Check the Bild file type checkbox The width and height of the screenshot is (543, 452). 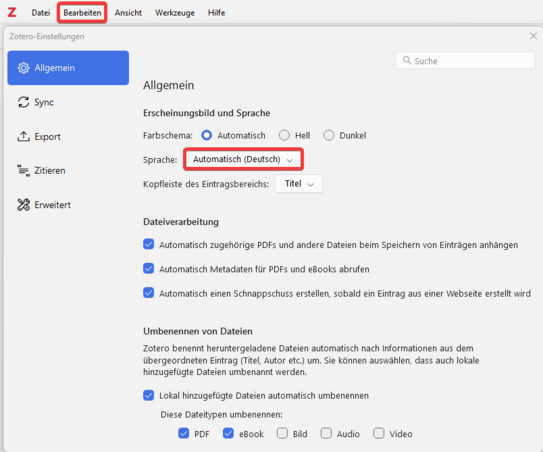click(282, 433)
